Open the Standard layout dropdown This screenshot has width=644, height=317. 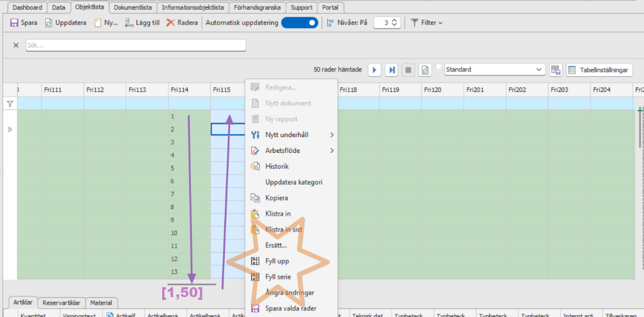(x=539, y=70)
